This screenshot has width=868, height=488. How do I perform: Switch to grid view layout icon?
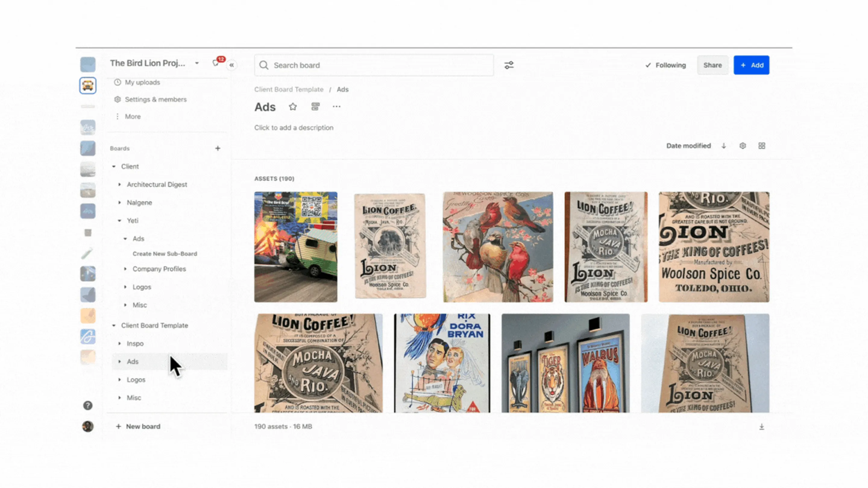pyautogui.click(x=762, y=146)
